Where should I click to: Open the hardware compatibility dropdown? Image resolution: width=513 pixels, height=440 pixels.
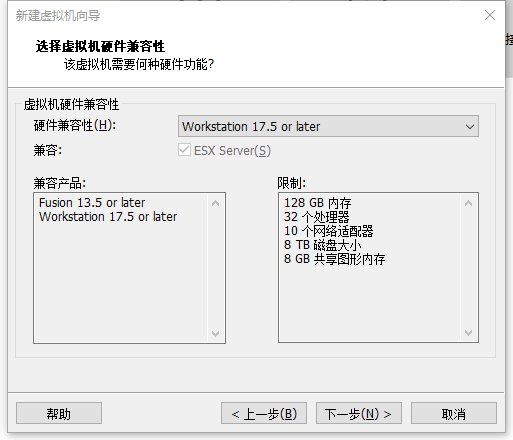pos(328,126)
